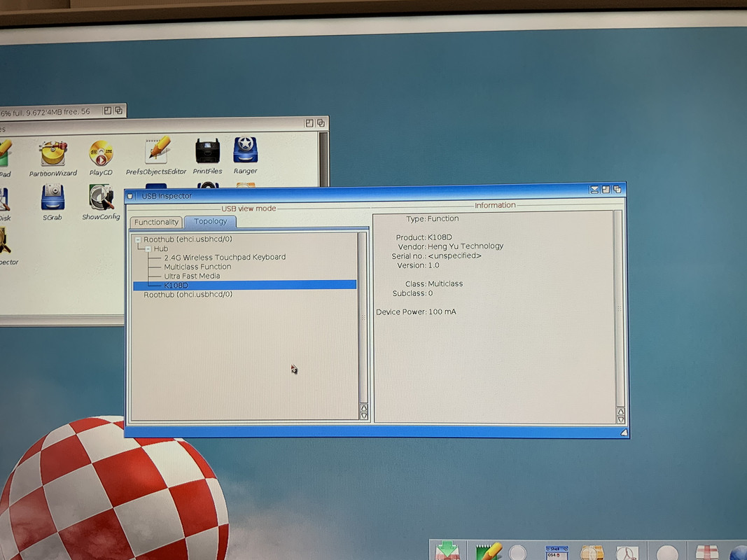Click USB Inspector zoom gadget in title bar

(x=606, y=190)
